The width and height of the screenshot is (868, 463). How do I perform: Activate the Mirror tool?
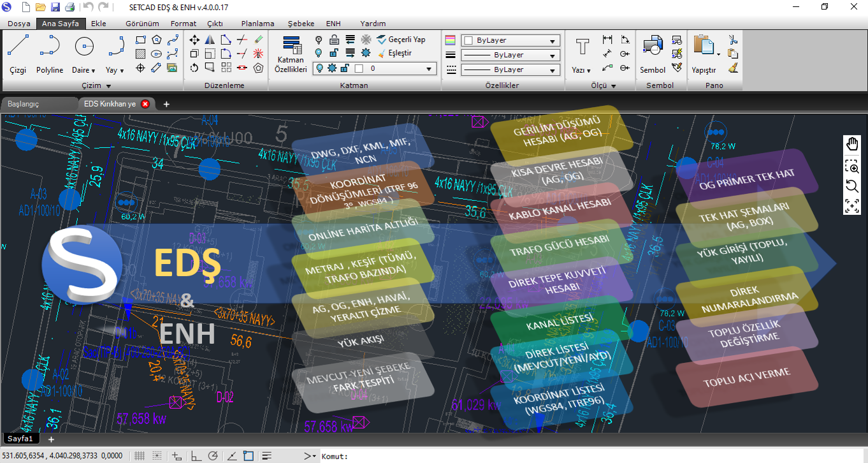pyautogui.click(x=210, y=40)
